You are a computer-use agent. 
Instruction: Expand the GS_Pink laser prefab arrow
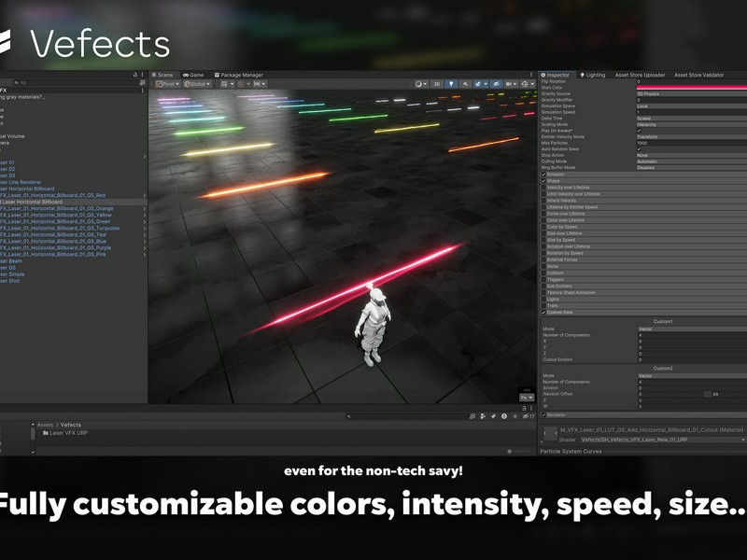tap(145, 255)
